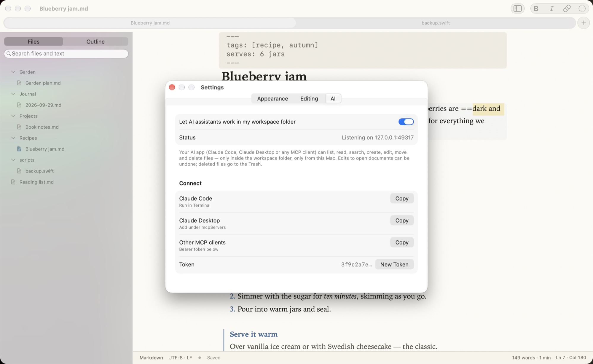Click Markdown language in status bar

tap(151, 358)
